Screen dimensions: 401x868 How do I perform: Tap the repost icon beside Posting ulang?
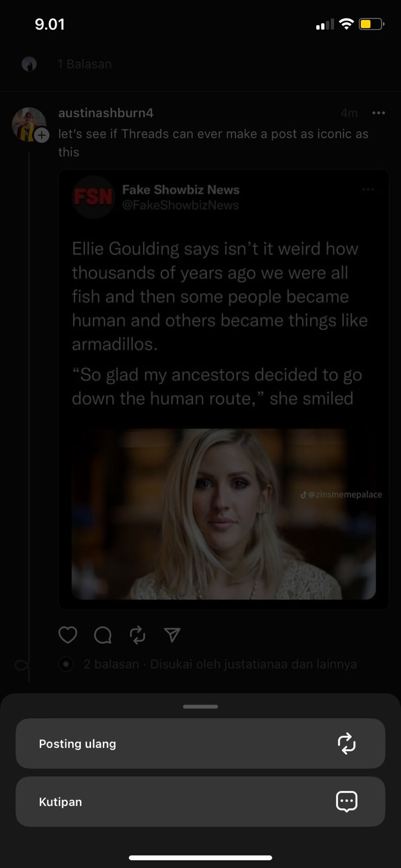347,743
